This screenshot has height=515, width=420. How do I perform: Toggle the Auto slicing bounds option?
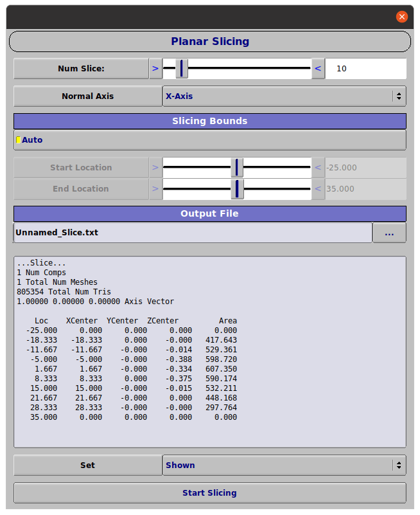pos(19,140)
